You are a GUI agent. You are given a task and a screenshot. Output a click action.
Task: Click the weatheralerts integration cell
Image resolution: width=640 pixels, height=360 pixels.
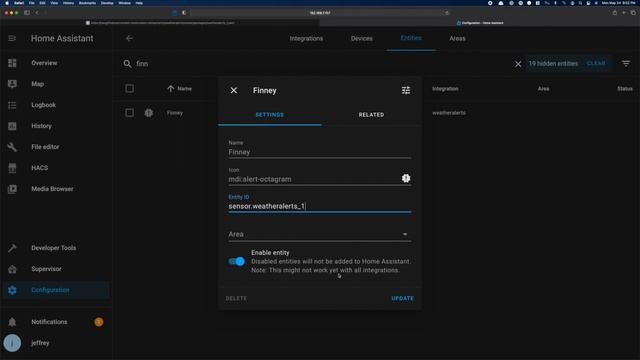tap(449, 113)
